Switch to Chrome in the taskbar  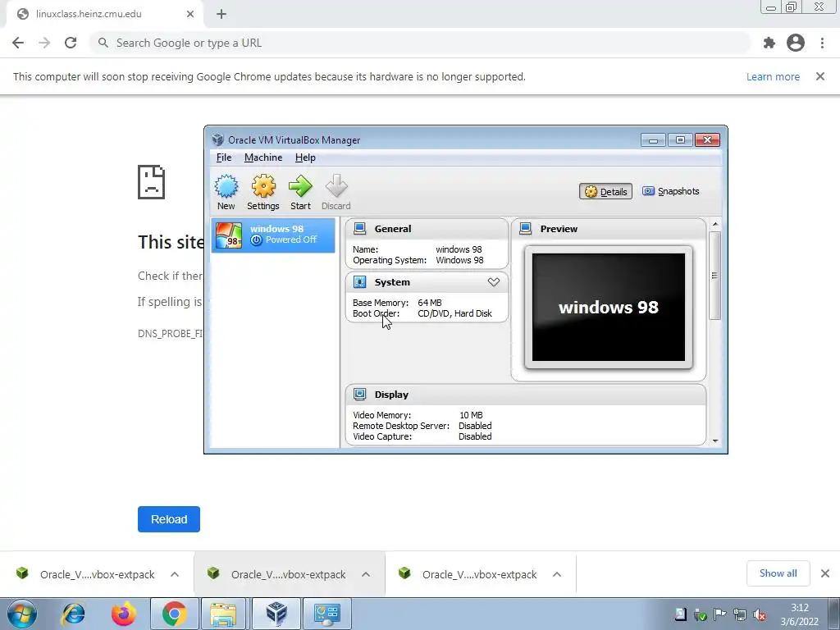pyautogui.click(x=174, y=614)
